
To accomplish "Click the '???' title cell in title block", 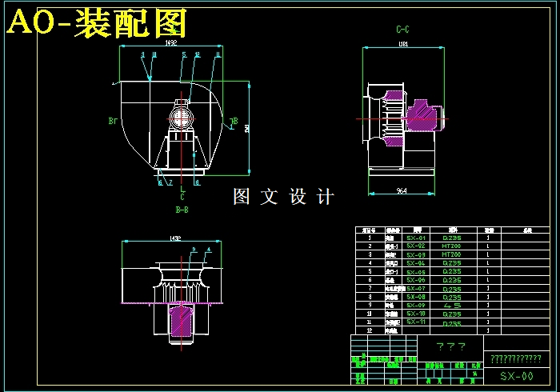I will [450, 346].
